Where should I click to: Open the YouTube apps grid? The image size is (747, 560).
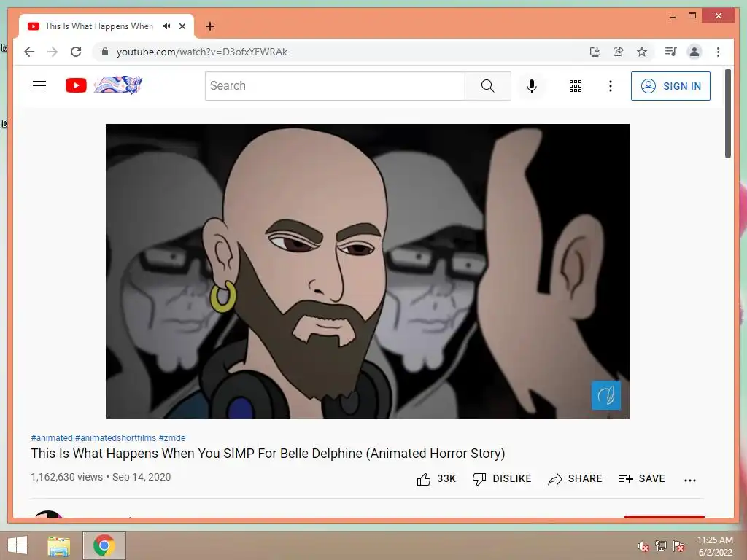(576, 86)
